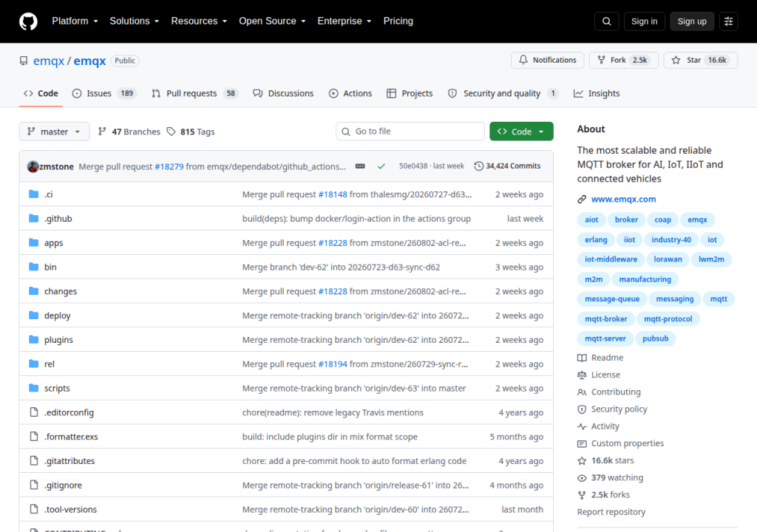757x532 pixels.
Task: Open the www.emqx.com link
Action: pos(623,199)
